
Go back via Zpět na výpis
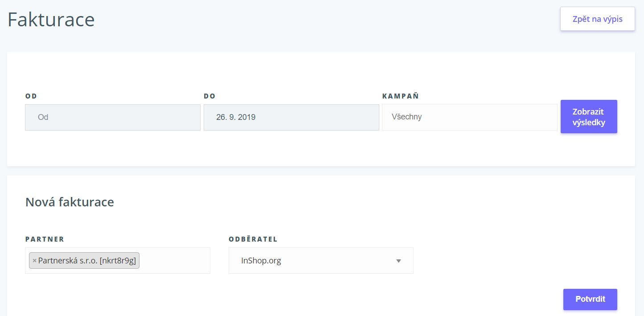tap(598, 19)
